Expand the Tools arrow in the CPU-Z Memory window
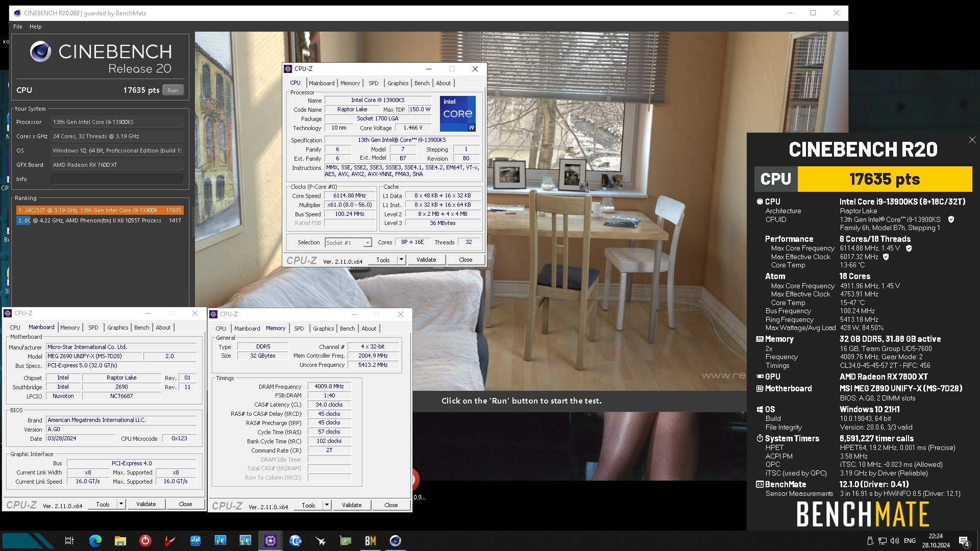Viewport: 980px width, 551px height. pyautogui.click(x=327, y=505)
